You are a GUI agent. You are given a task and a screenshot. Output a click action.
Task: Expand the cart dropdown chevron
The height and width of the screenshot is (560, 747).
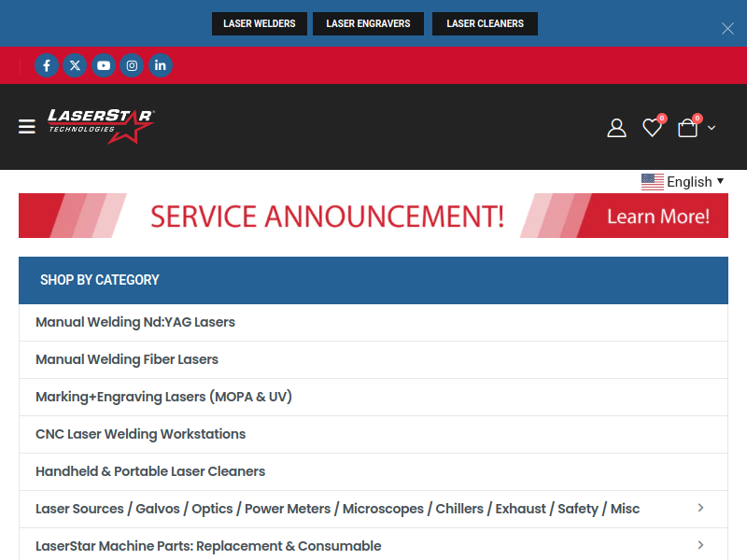point(712,128)
